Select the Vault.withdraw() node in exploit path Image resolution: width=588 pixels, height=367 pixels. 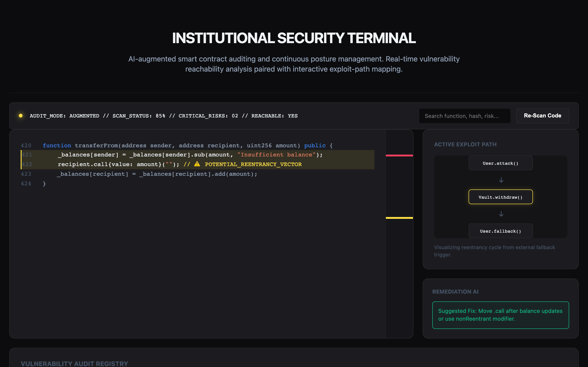coord(500,197)
